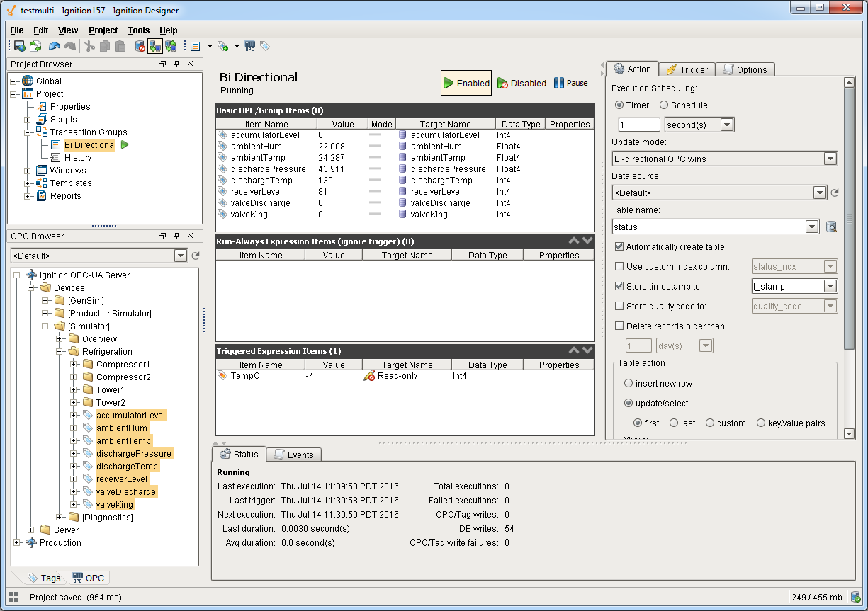Viewport: 868px width, 611px height.
Task: Click the Disabled button
Action: pos(522,83)
